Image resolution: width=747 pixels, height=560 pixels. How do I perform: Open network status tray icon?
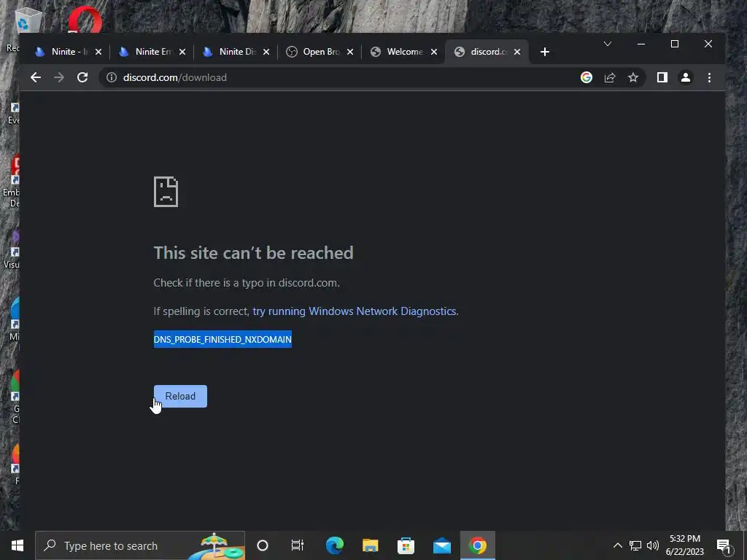(x=635, y=545)
